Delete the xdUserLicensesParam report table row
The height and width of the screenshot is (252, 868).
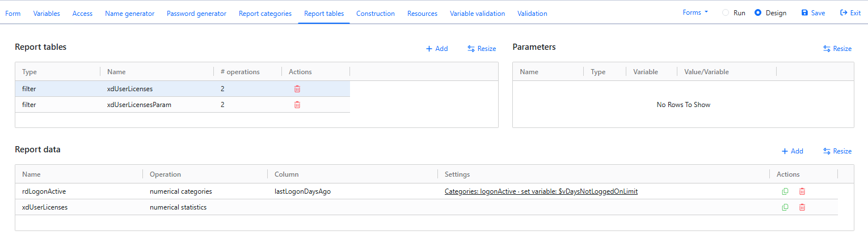297,105
